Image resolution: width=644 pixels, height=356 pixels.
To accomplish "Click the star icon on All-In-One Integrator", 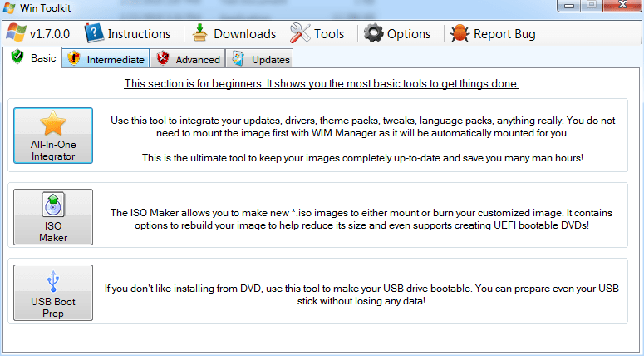I will click(x=53, y=123).
